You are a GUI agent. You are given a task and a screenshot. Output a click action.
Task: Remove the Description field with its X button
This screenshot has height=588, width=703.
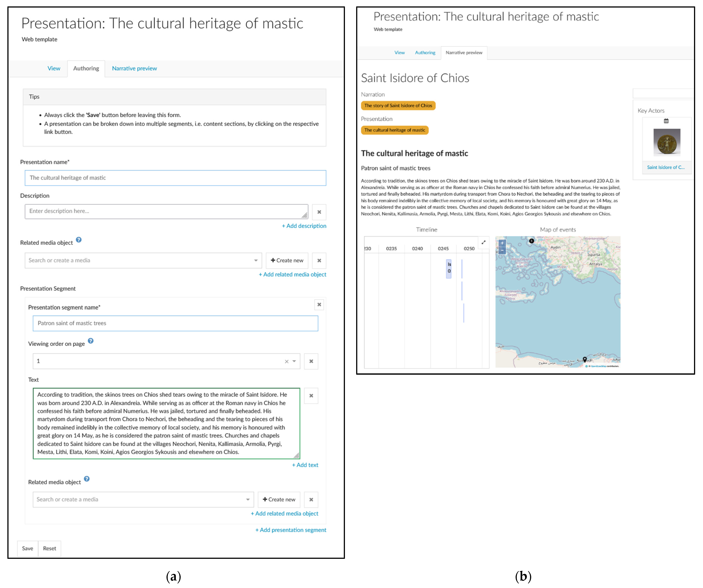pyautogui.click(x=319, y=212)
